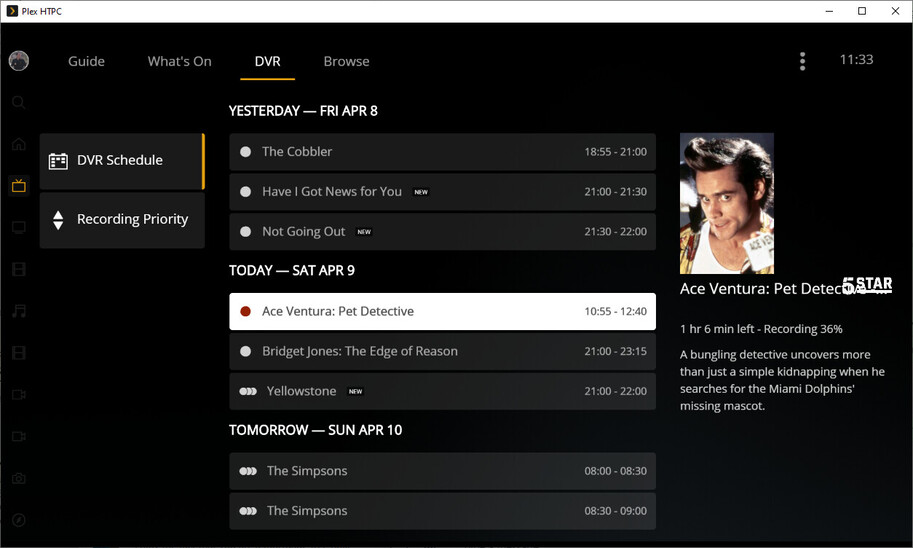
Task: Click the 'TOMORROW — SUN APR 10' heading
Action: pos(316,430)
